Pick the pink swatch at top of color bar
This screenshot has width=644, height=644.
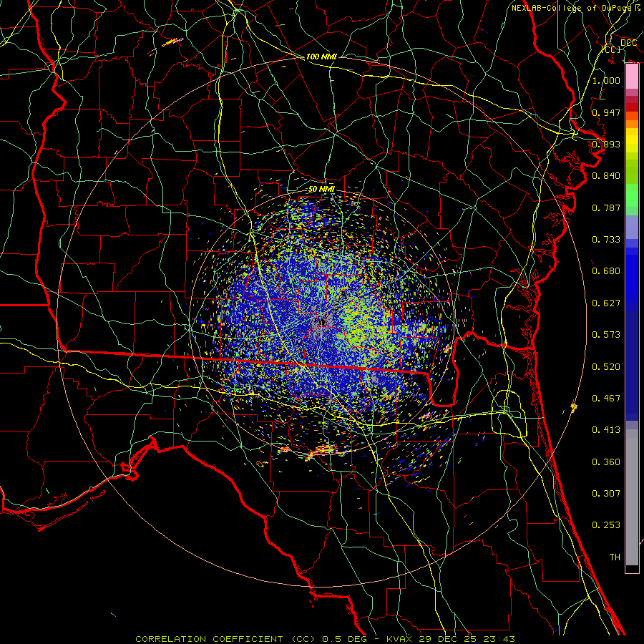[632, 77]
